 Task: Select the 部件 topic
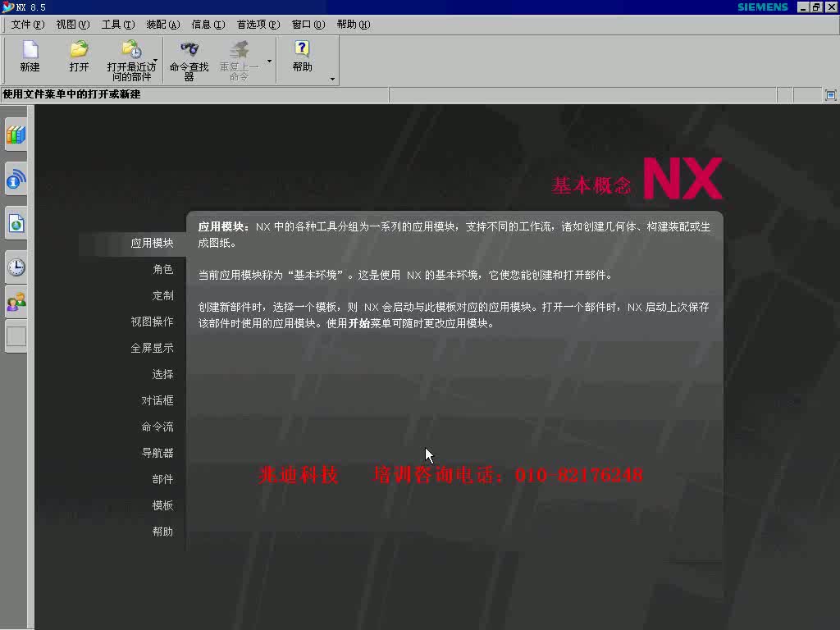pos(163,479)
